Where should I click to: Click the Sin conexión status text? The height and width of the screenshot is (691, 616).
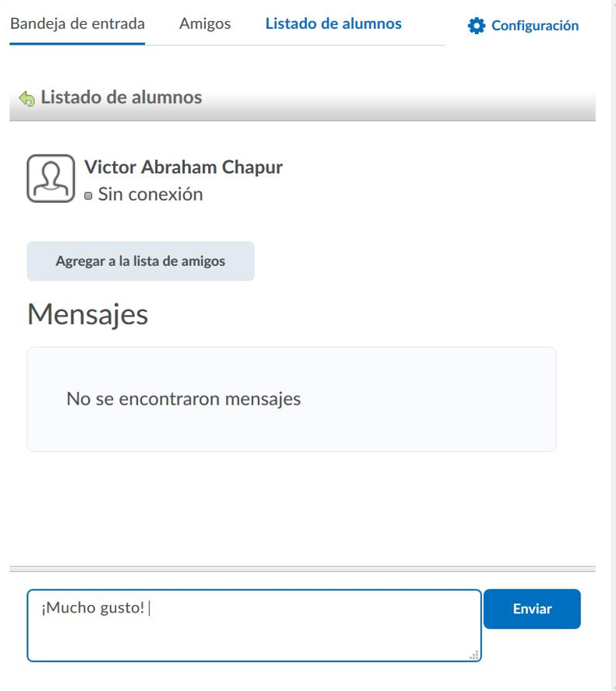150,194
